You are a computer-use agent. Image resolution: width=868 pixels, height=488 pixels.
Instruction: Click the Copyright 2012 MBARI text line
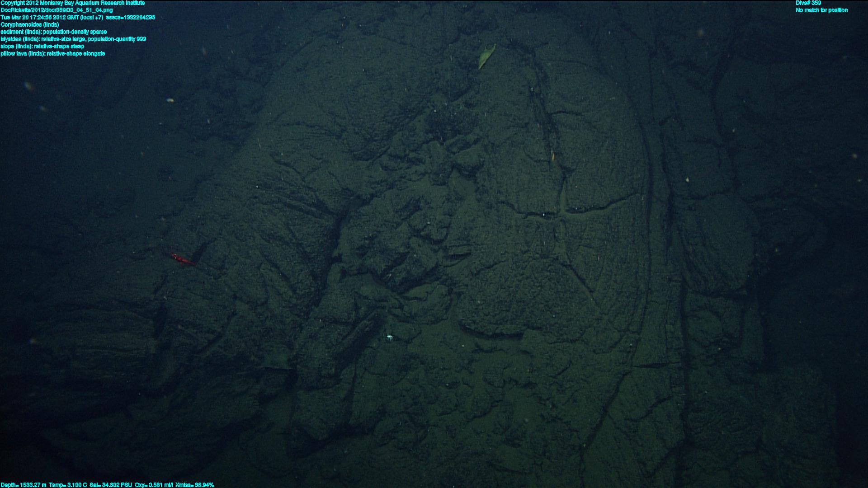pos(72,3)
